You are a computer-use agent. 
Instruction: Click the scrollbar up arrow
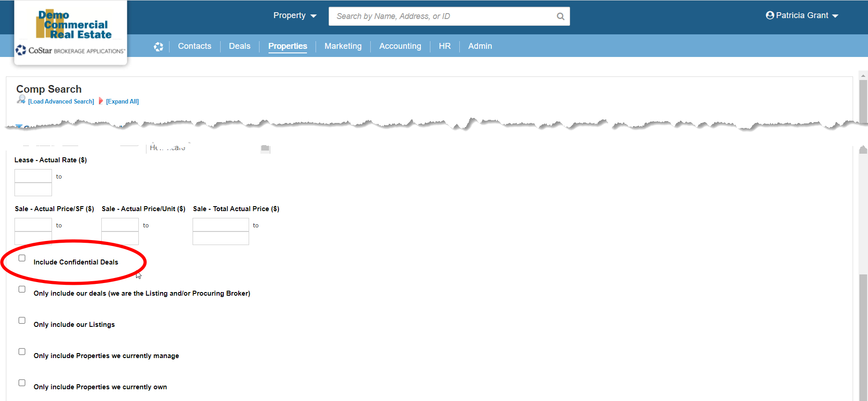[863, 75]
